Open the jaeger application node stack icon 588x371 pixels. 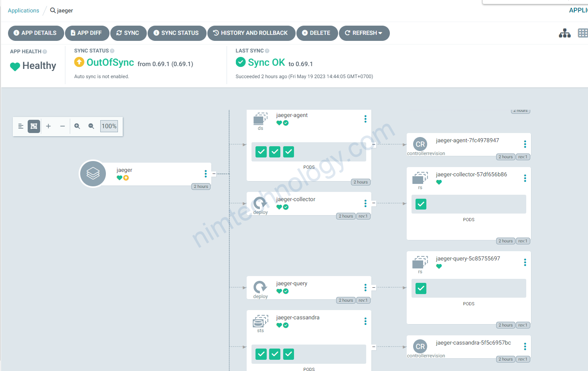(93, 173)
